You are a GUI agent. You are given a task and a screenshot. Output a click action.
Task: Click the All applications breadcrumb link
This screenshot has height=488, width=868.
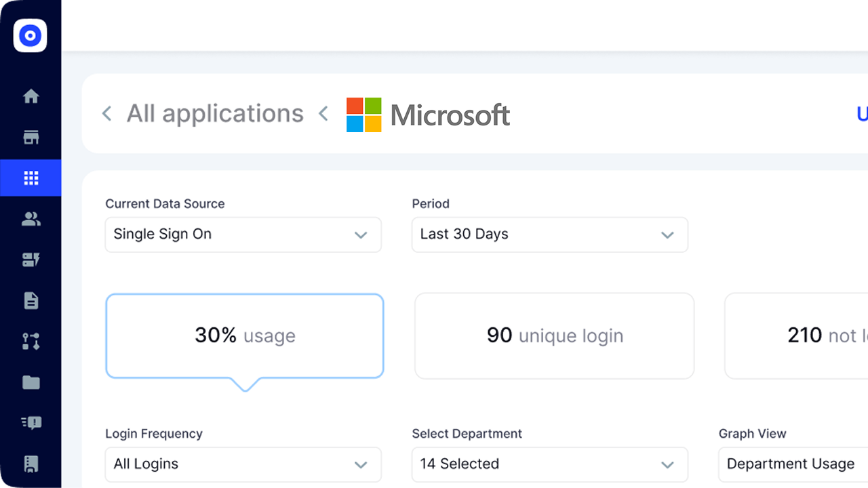click(215, 114)
